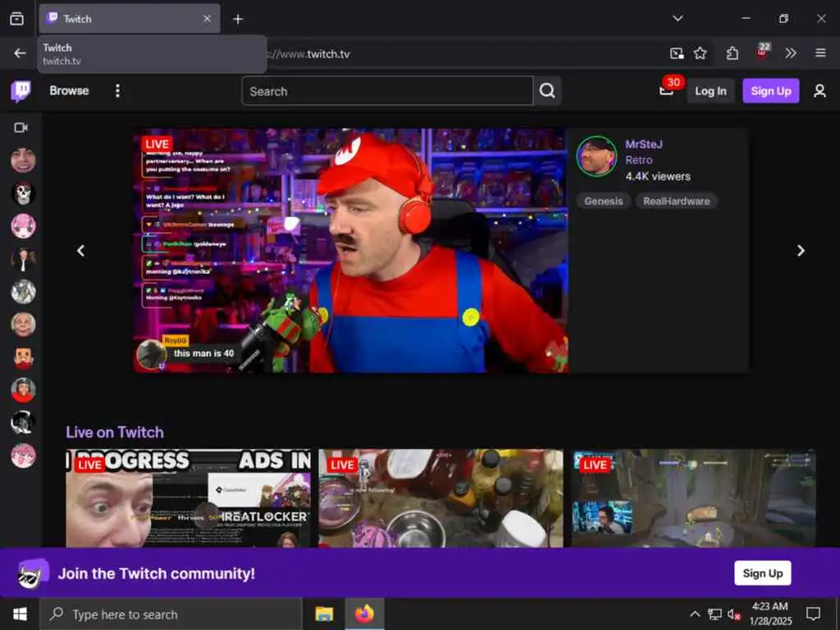Select the Genesis tag
Screen dimensions: 840x630
pyautogui.click(x=603, y=201)
